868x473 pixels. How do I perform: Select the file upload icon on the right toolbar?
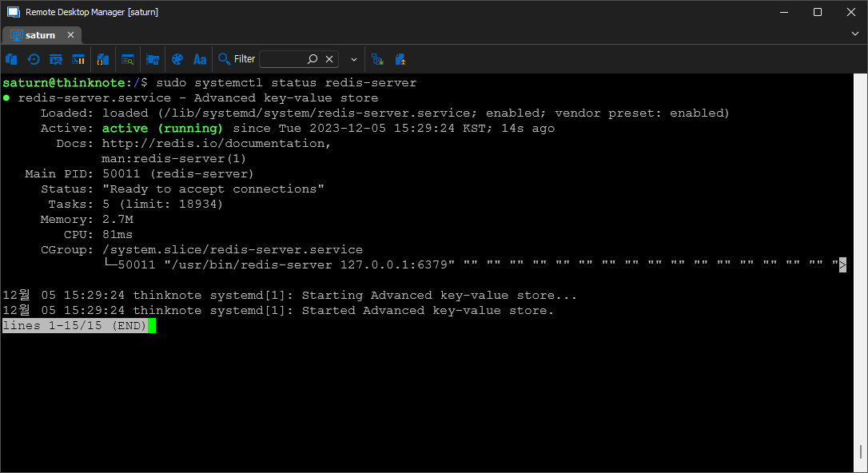pos(400,59)
